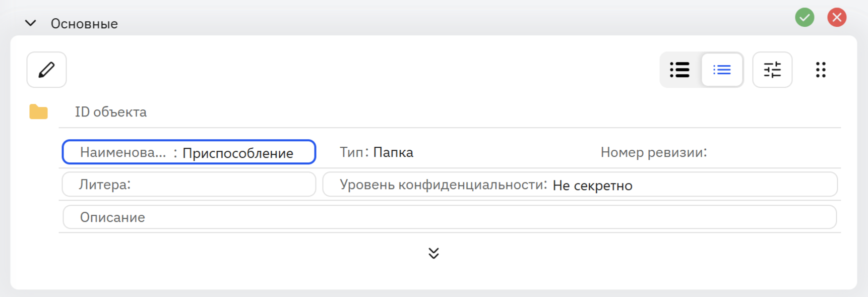868x297 pixels.
Task: Click the Описание text field
Action: pos(450,217)
